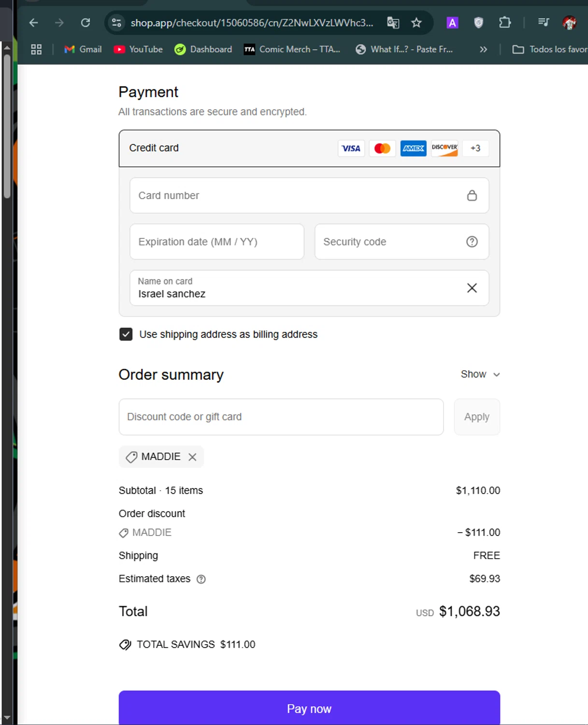Open the browser profile avatar
This screenshot has width=588, height=725.
coord(570,23)
